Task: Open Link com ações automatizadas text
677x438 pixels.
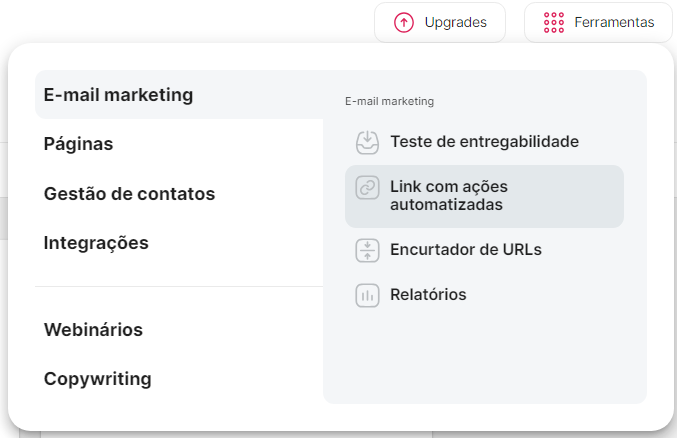Action: [x=449, y=196]
